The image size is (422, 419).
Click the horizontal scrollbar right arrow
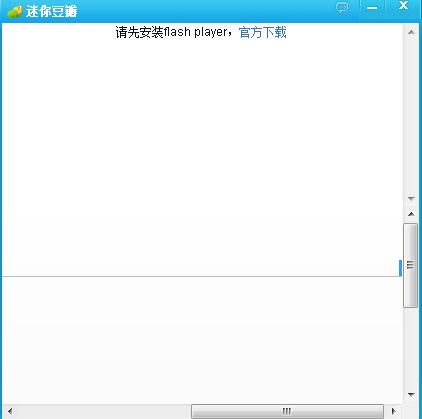tap(394, 412)
